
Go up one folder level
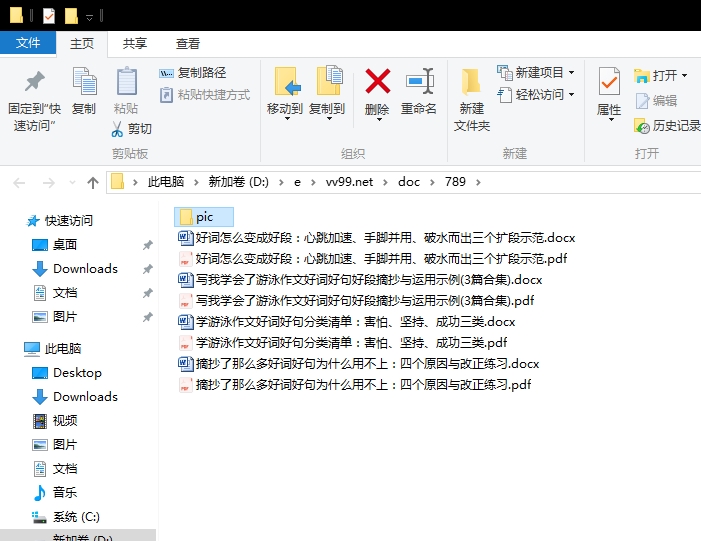[x=93, y=182]
